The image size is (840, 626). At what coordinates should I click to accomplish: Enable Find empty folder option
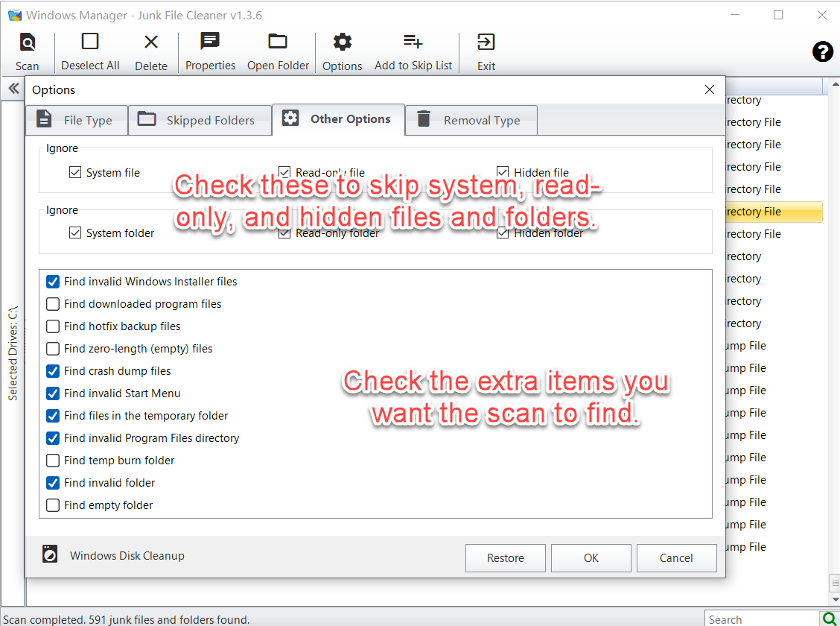52,505
